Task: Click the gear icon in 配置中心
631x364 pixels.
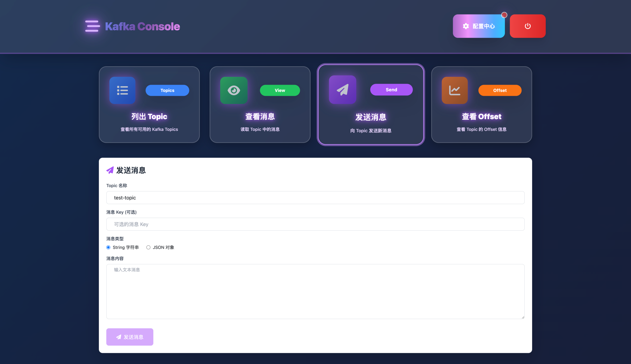Action: [x=466, y=26]
